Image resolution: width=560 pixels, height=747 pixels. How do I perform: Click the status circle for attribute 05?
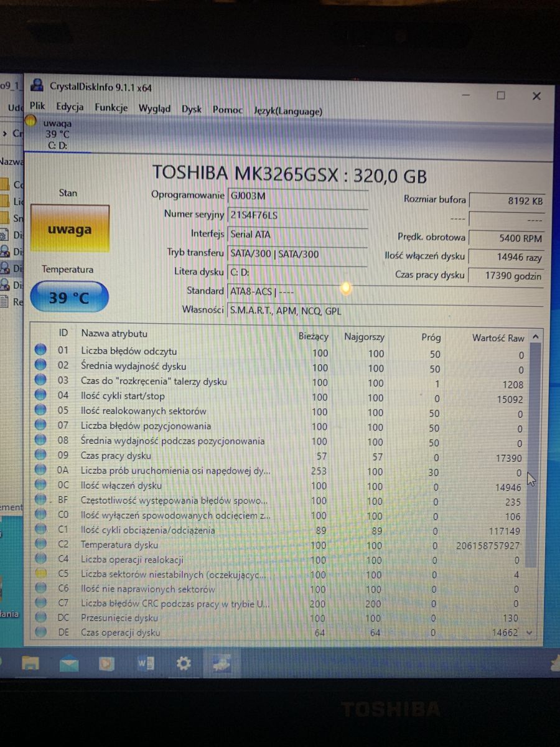click(40, 410)
